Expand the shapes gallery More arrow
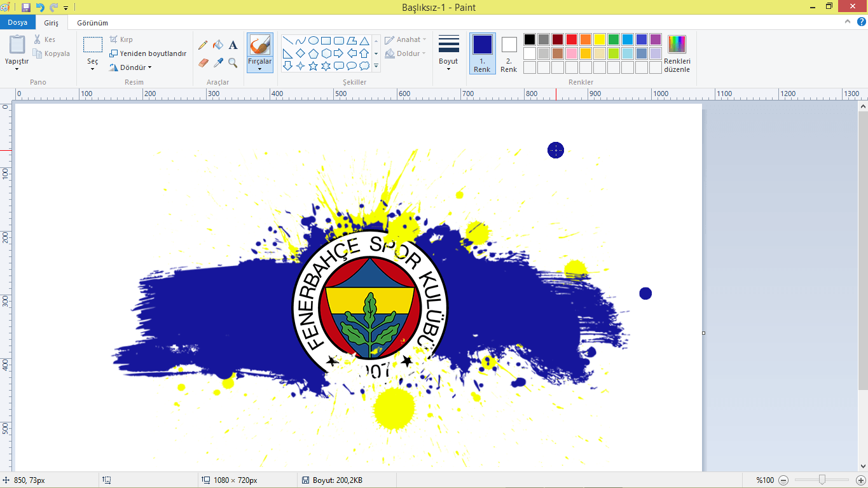The width and height of the screenshot is (868, 488). tap(376, 66)
